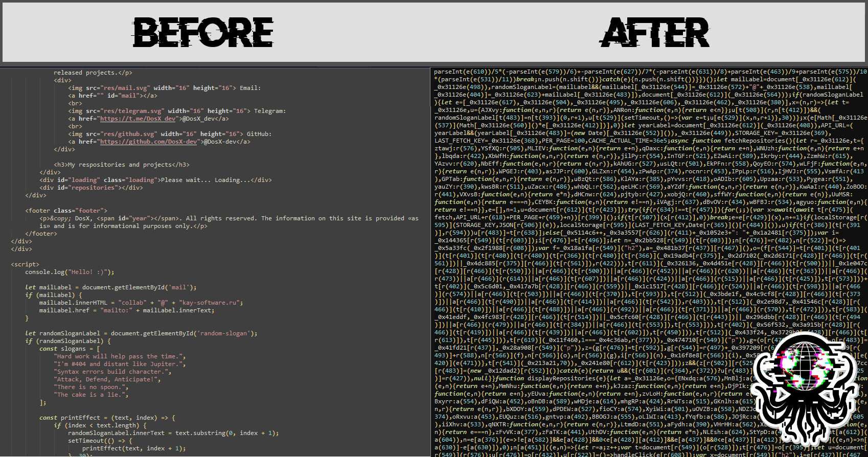Click the res/telegram.svg image tag line
868x457 pixels.
(177, 111)
